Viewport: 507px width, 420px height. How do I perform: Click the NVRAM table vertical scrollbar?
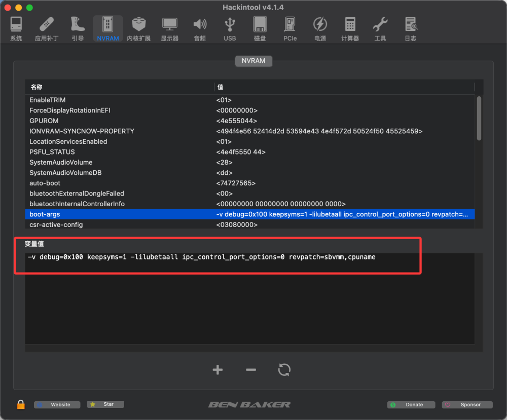pos(479,118)
